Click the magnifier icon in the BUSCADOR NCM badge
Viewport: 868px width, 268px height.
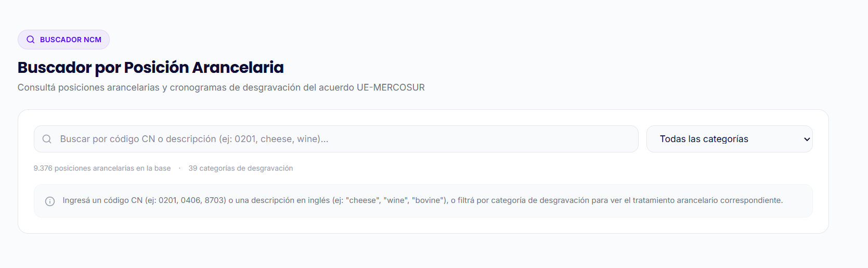pos(31,40)
